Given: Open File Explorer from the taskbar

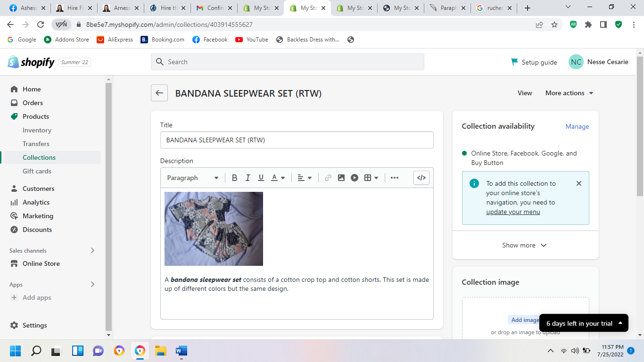Looking at the screenshot, I should (x=161, y=351).
